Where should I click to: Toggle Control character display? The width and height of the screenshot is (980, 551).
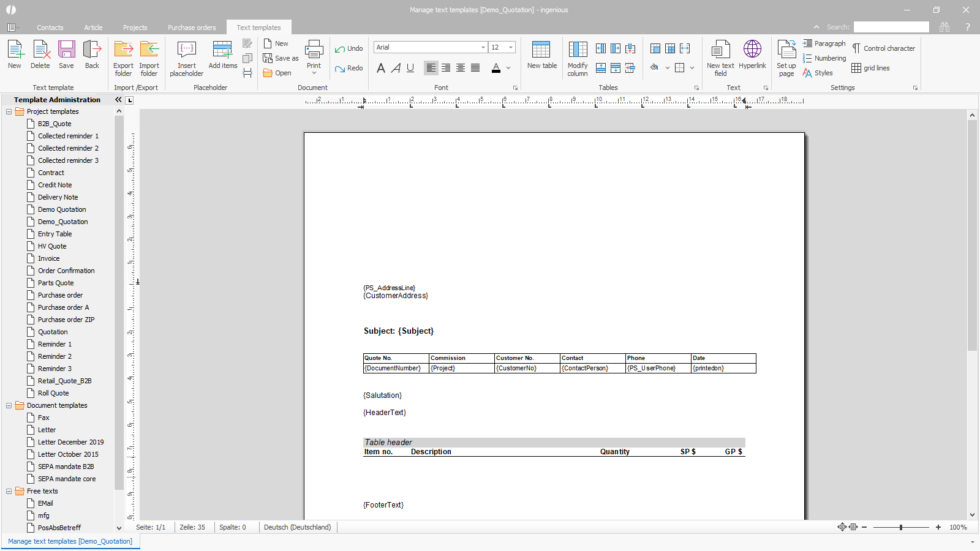click(x=883, y=48)
